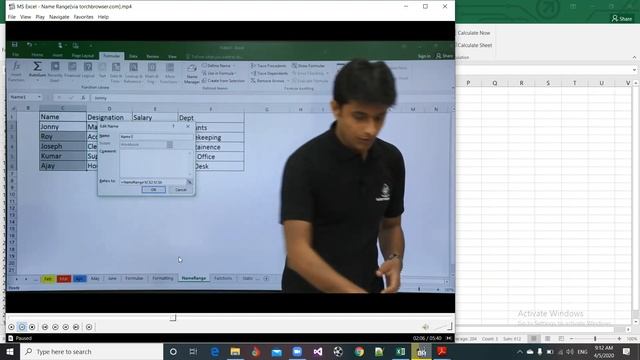Open the Windows notification center

[x=627, y=351]
